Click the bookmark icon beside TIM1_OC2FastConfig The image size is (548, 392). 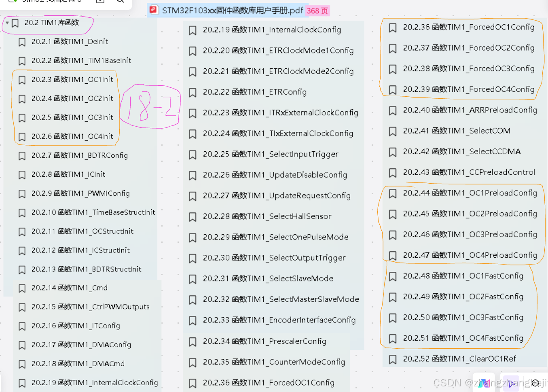[393, 297]
